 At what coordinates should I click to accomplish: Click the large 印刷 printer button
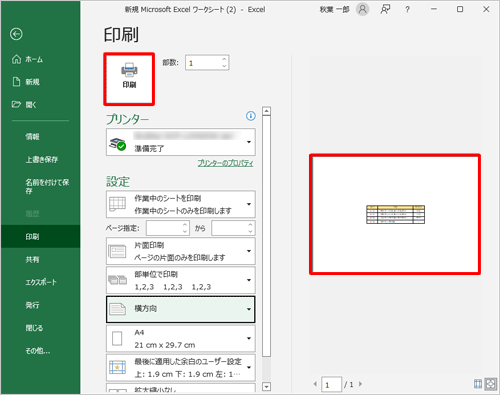coord(129,79)
